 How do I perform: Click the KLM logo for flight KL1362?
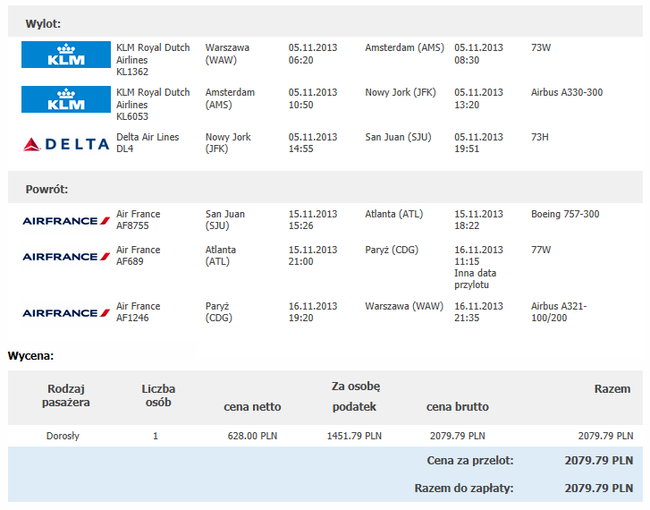coord(66,54)
